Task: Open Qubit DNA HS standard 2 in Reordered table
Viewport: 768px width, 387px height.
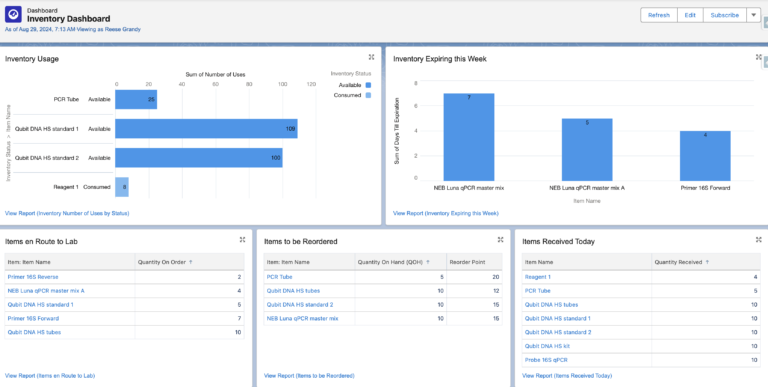Action: [x=300, y=305]
